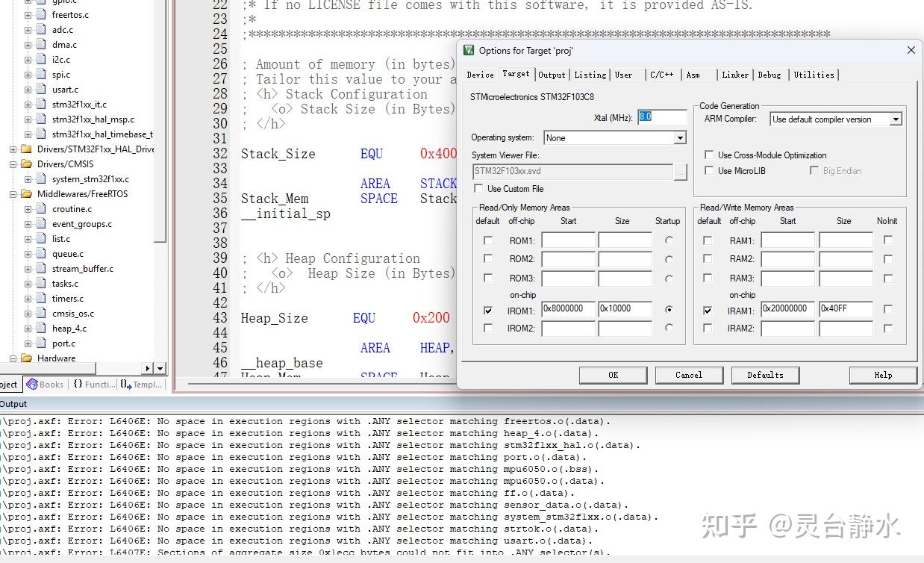Screen dimensions: 924x563
Task: Open the Listing tab
Action: (590, 75)
